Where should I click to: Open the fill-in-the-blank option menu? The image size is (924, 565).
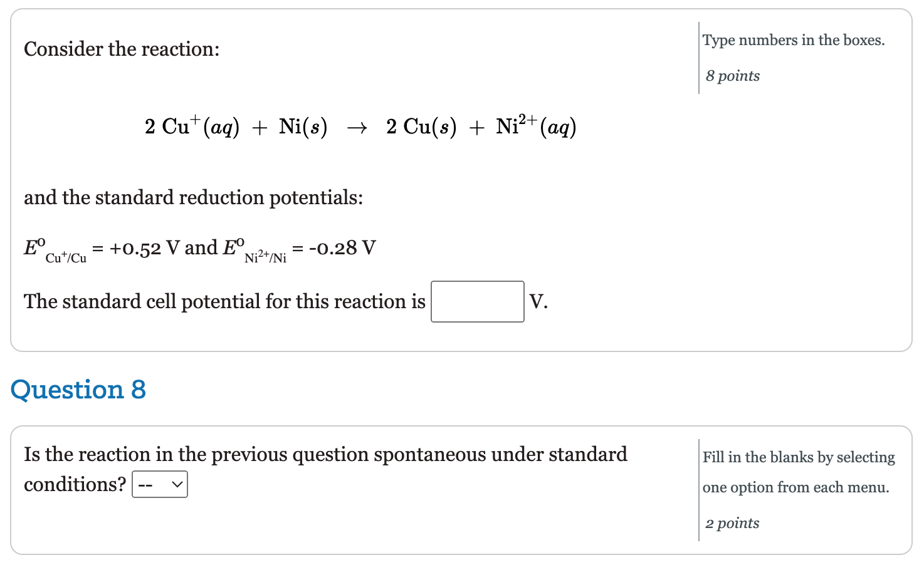(x=160, y=484)
